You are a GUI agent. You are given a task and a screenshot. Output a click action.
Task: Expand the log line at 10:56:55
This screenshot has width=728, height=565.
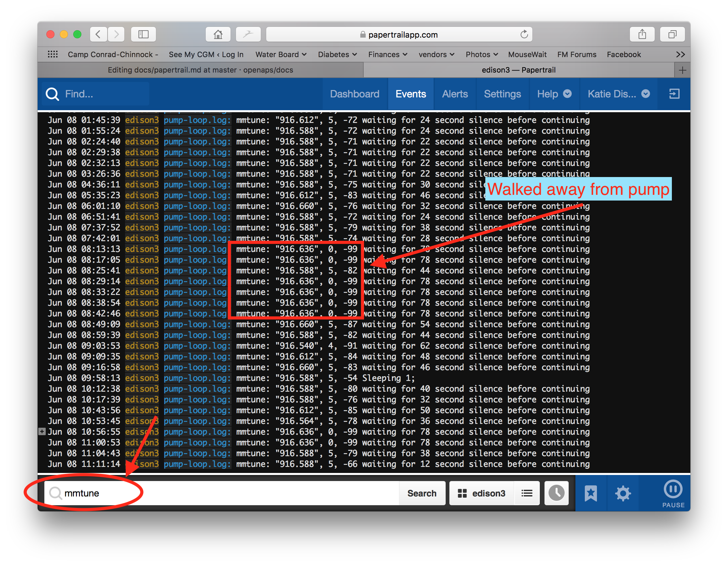42,431
